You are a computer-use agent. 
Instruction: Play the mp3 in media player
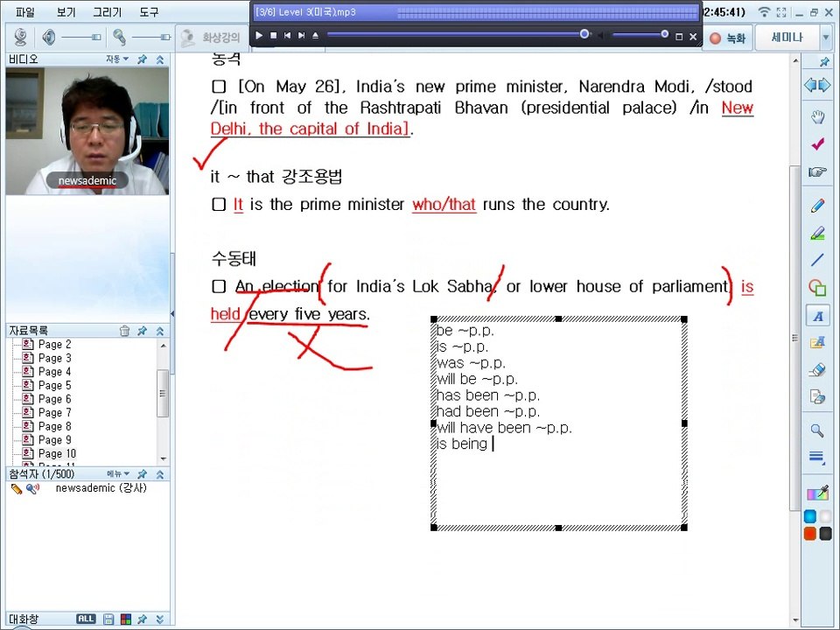point(259,35)
